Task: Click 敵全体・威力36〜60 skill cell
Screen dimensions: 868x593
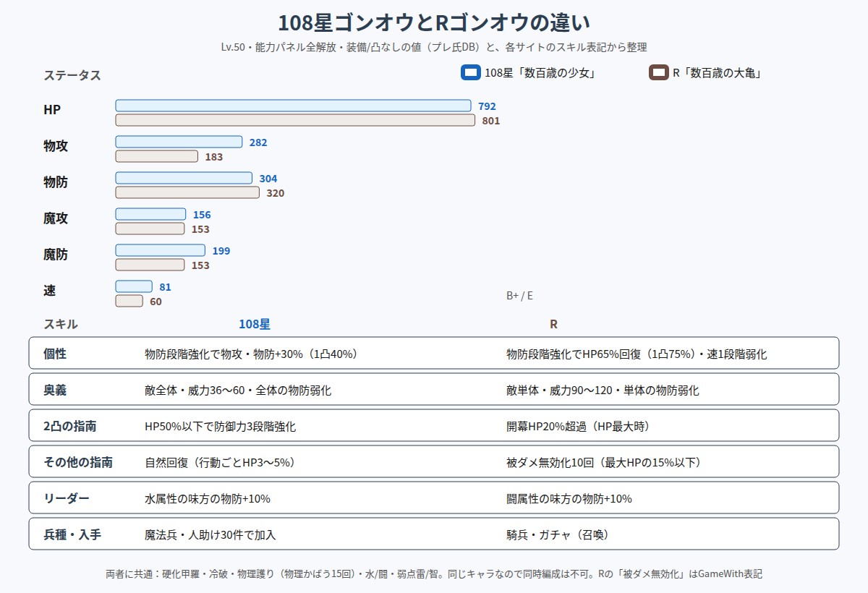Action: (238, 391)
